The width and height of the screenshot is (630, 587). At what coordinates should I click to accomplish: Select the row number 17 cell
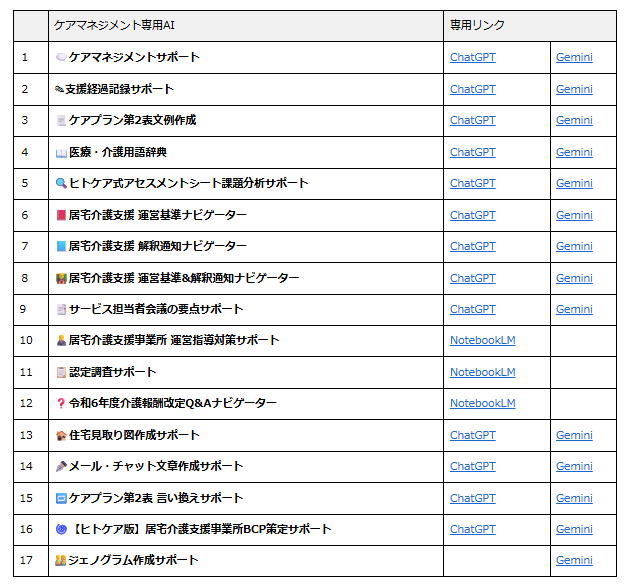[31, 561]
